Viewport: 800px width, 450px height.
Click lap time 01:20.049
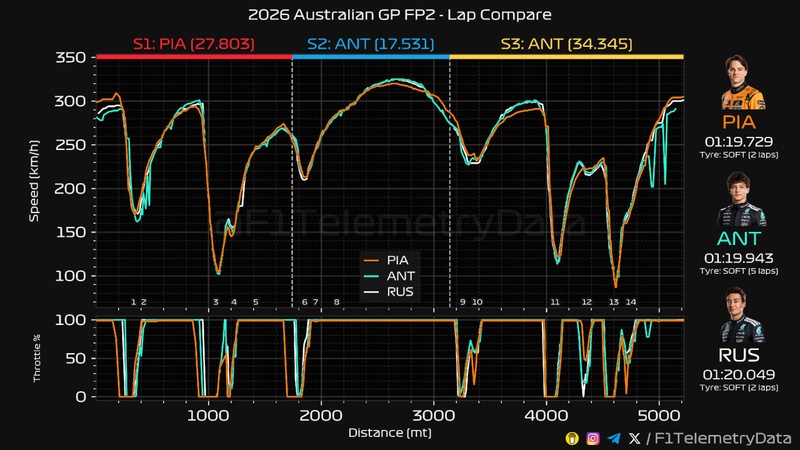[x=739, y=374]
